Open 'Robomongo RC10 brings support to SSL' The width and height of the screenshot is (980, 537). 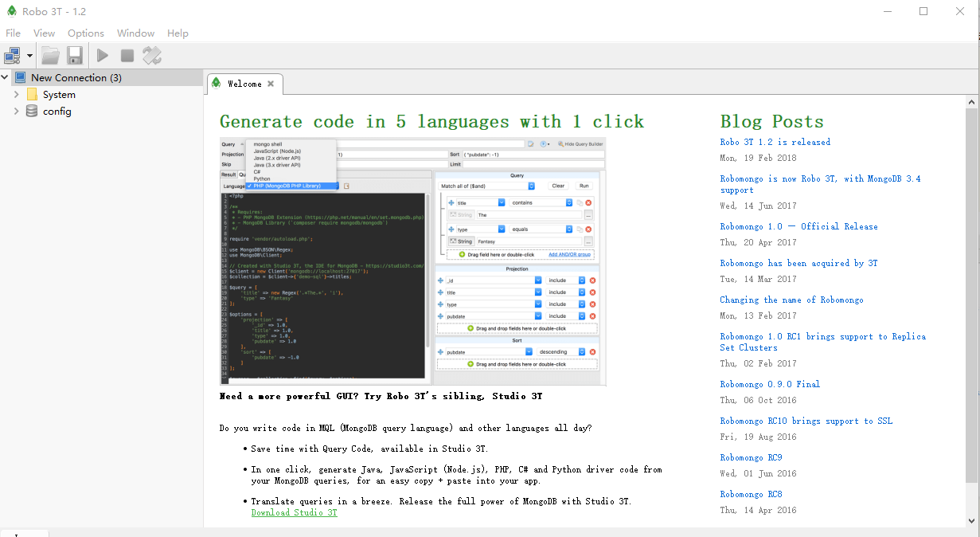tap(806, 421)
